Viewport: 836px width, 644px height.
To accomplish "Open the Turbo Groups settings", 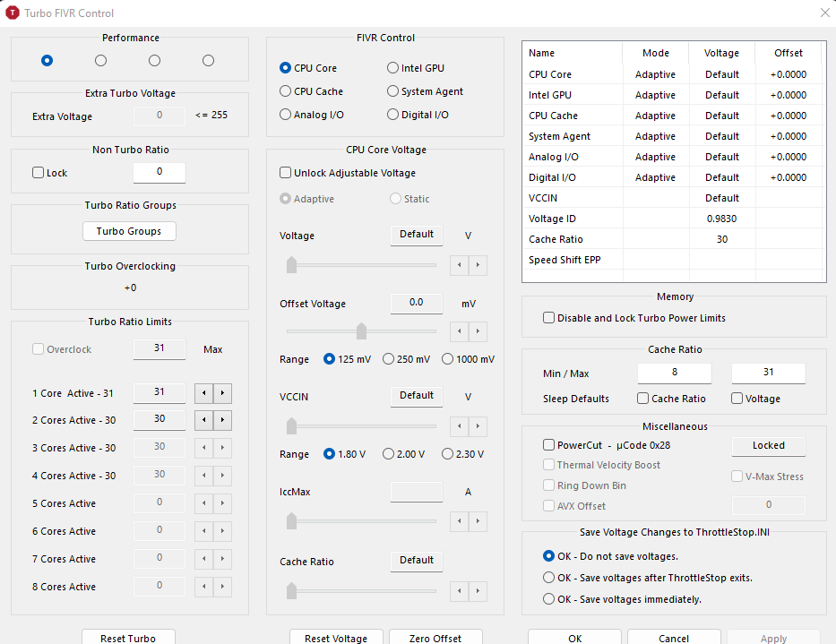I will coord(129,231).
